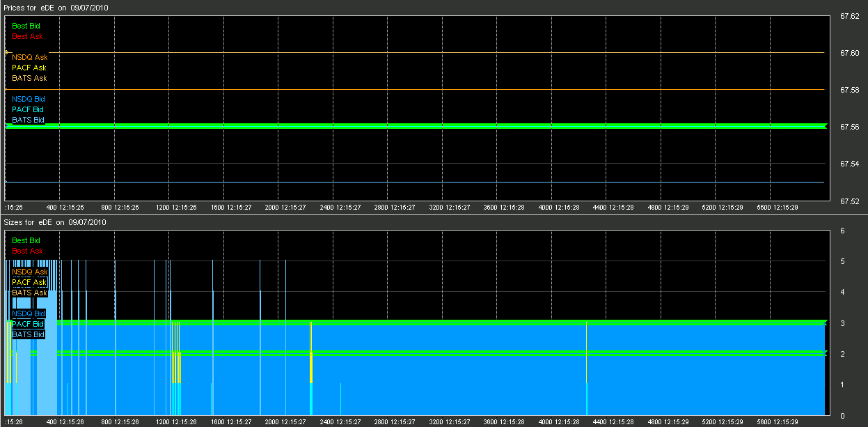Click '3600 12:15:28' time label under Prices chart
The image size is (868, 427).
point(503,208)
